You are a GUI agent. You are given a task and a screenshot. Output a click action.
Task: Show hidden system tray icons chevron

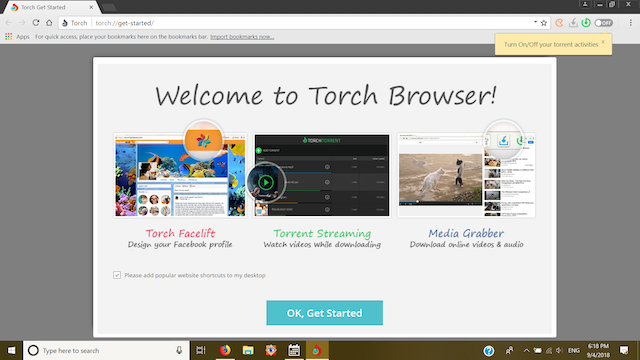(526, 351)
